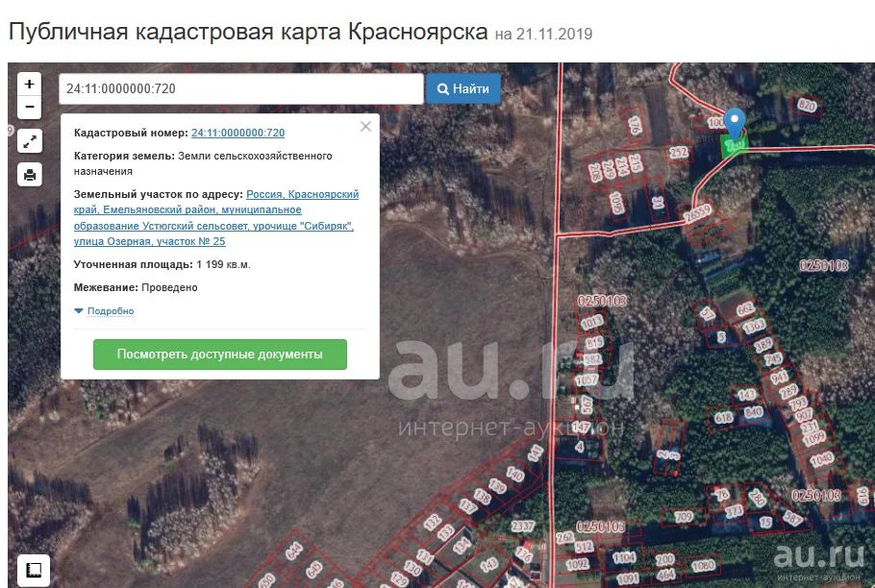Select parcel 2337 on the map
Viewport: 875px width, 588px height.
coord(522,526)
